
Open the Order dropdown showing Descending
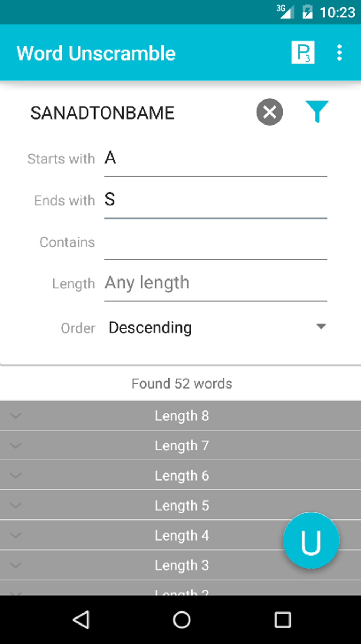[x=216, y=328]
